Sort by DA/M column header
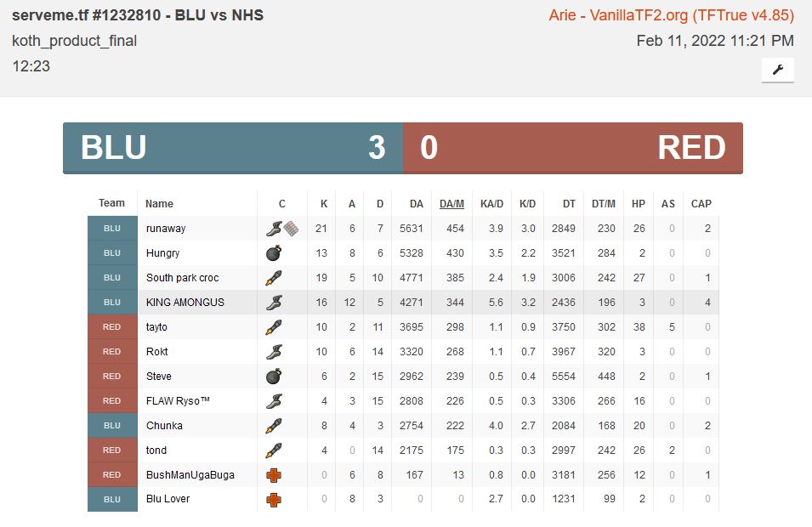The image size is (812, 527). [x=451, y=203]
